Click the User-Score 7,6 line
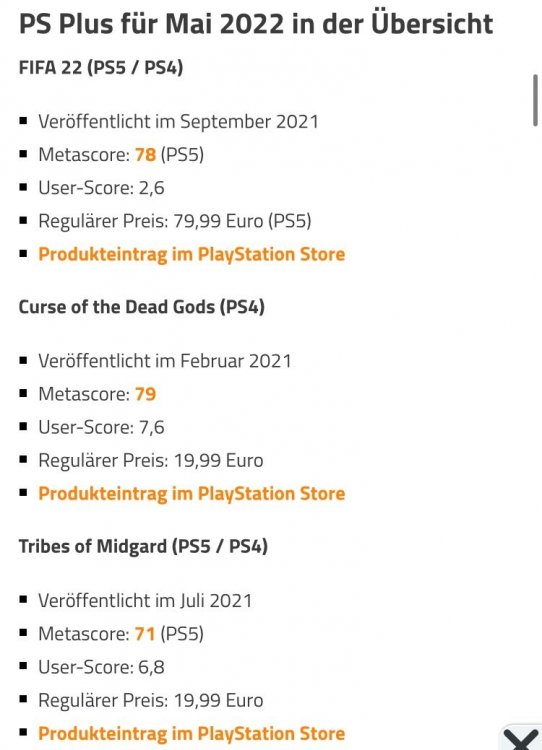 pyautogui.click(x=101, y=427)
